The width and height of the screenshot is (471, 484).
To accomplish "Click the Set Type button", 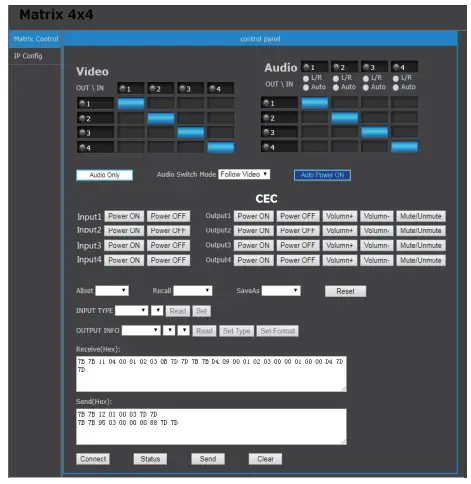I will tap(237, 331).
